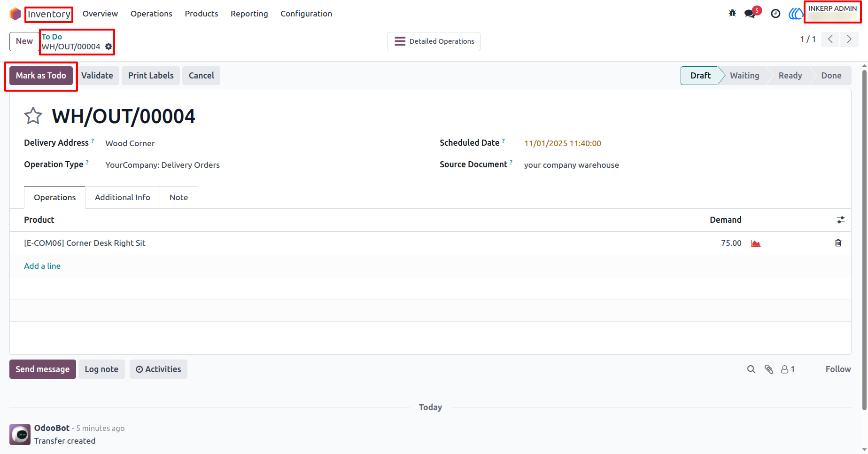Switch to the Additional Info tab
The height and width of the screenshot is (454, 868).
pyautogui.click(x=123, y=197)
